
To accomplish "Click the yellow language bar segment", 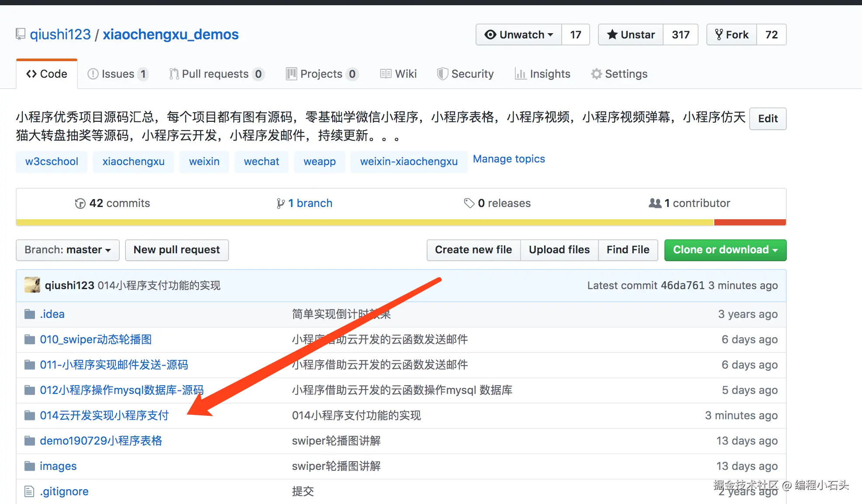I will pyautogui.click(x=365, y=223).
